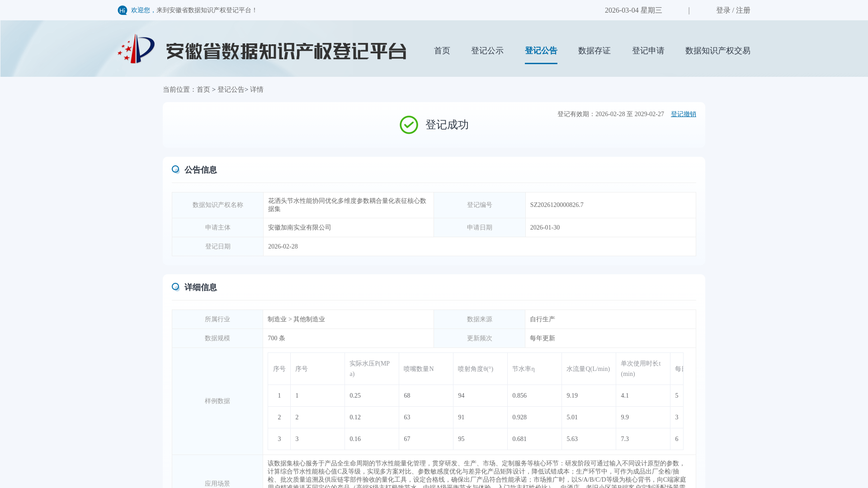Click the application date 2026-01-30
This screenshot has width=868, height=488.
click(x=545, y=228)
